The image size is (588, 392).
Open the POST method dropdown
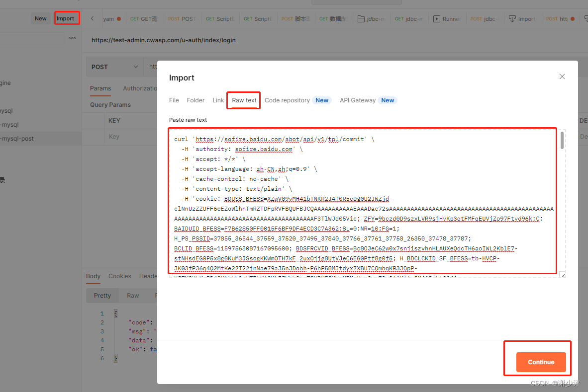pyautogui.click(x=115, y=67)
